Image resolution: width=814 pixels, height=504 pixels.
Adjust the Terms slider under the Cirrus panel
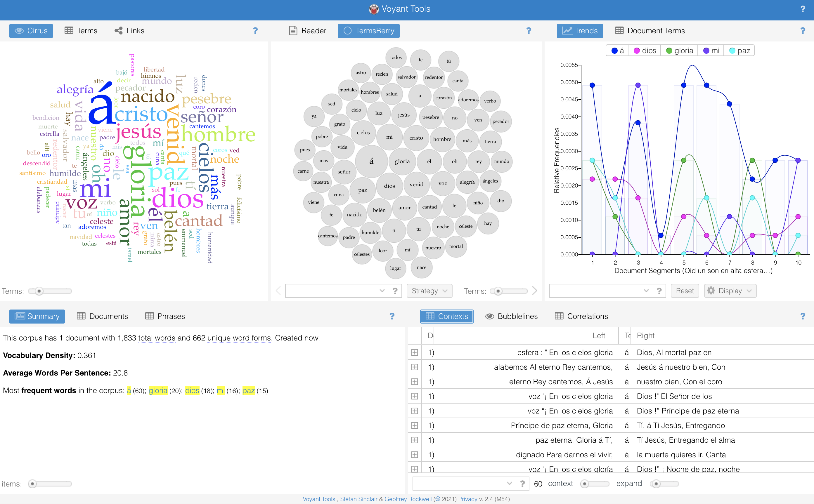[40, 291]
